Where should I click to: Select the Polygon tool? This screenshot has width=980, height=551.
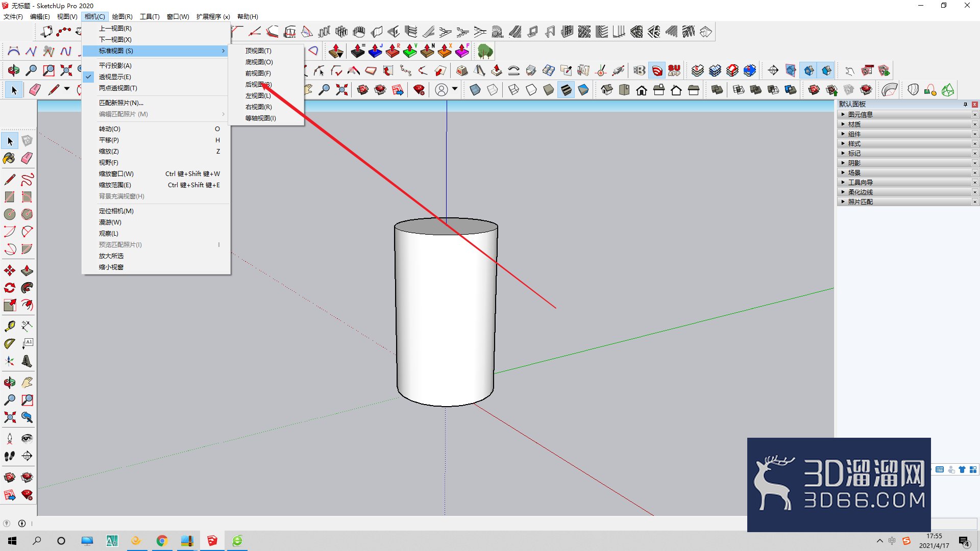[27, 214]
